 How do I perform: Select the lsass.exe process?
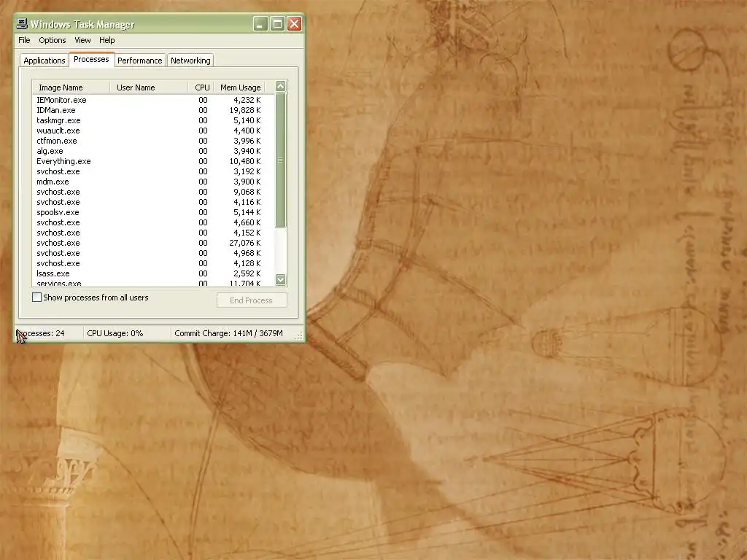tap(153, 274)
